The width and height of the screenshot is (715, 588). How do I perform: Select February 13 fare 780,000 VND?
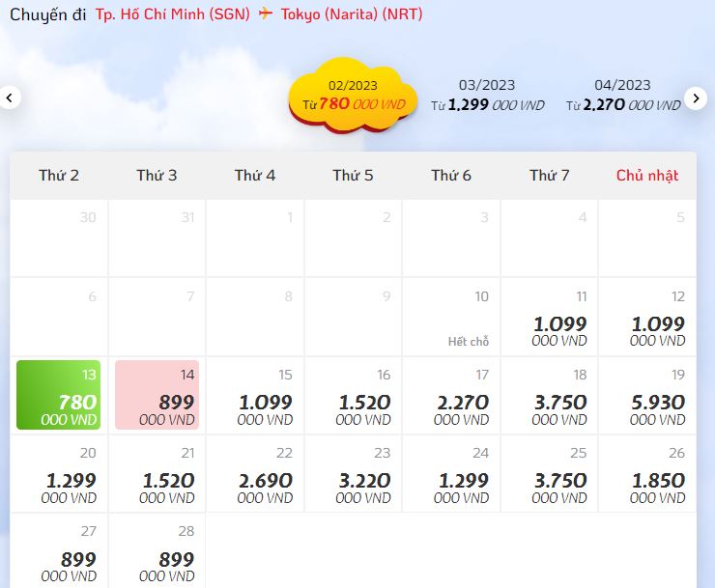click(x=58, y=395)
